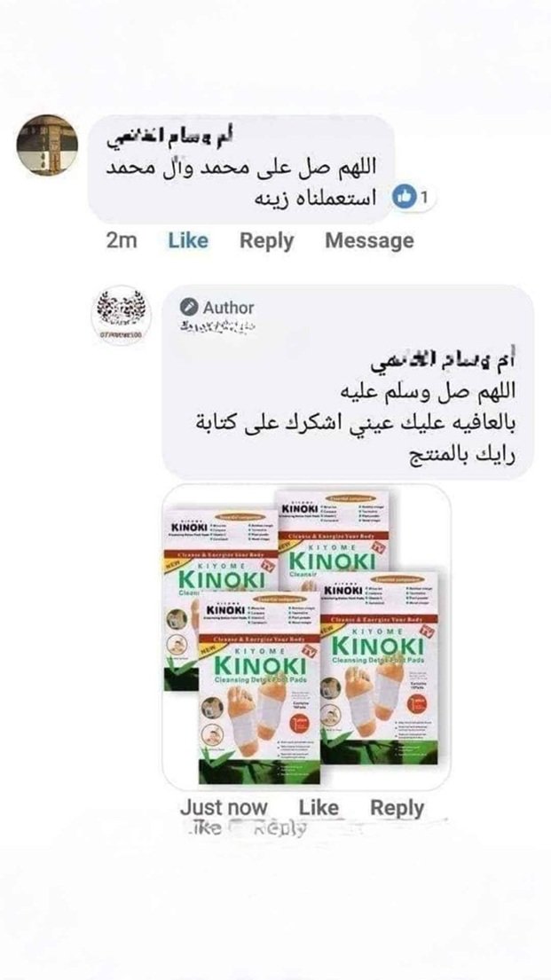The height and width of the screenshot is (980, 551).
Task: Like the first comment posted 2m ago
Action: [x=187, y=240]
